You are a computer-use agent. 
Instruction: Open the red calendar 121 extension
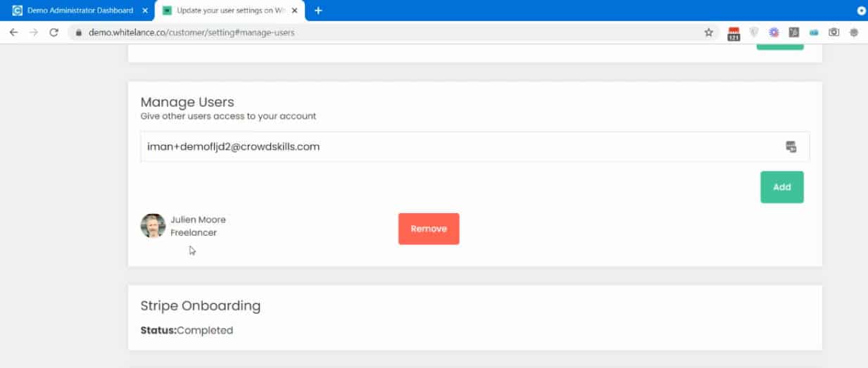(734, 33)
